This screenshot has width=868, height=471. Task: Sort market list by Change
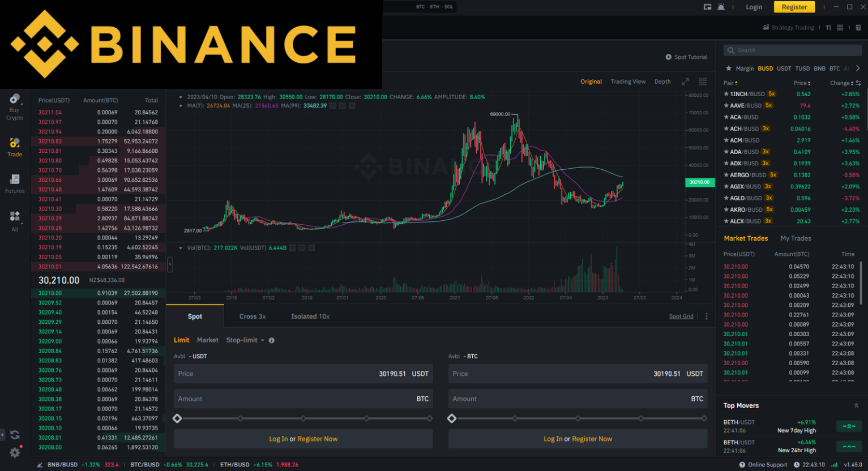click(841, 83)
